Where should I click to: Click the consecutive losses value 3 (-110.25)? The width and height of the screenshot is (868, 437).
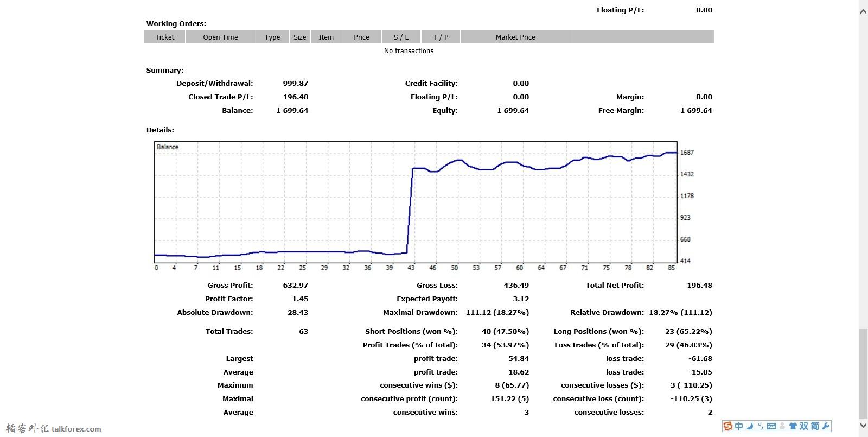(x=691, y=385)
